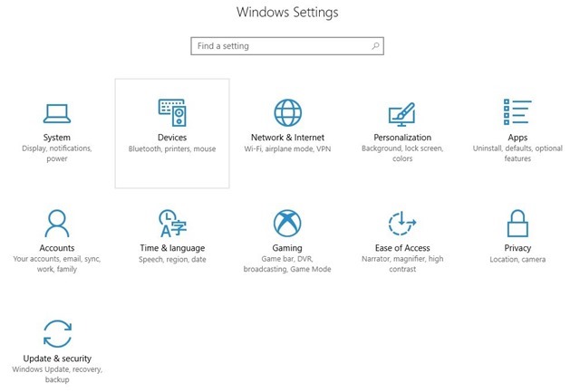580x392 pixels.
Task: Focus the Find a setting search box
Action: (281, 46)
